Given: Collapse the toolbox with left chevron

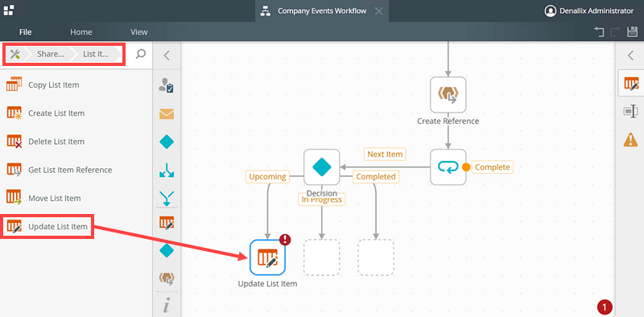Looking at the screenshot, I should coord(167,56).
